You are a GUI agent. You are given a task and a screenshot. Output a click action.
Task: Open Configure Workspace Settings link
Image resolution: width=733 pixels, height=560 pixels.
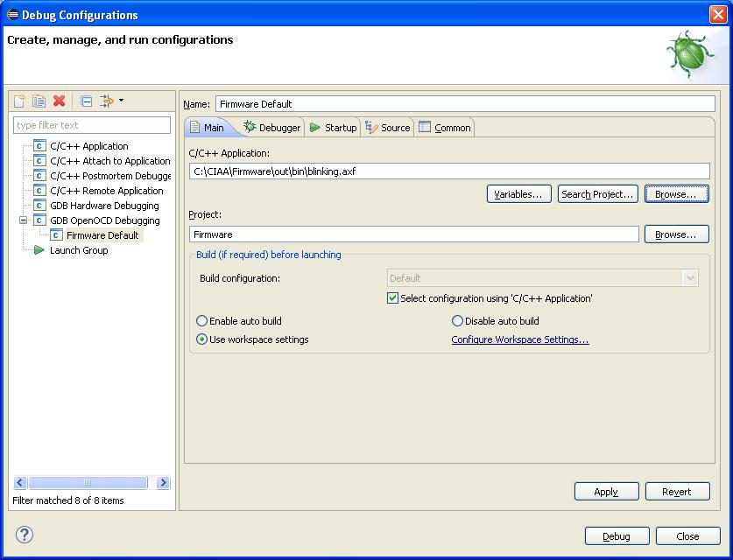[520, 339]
